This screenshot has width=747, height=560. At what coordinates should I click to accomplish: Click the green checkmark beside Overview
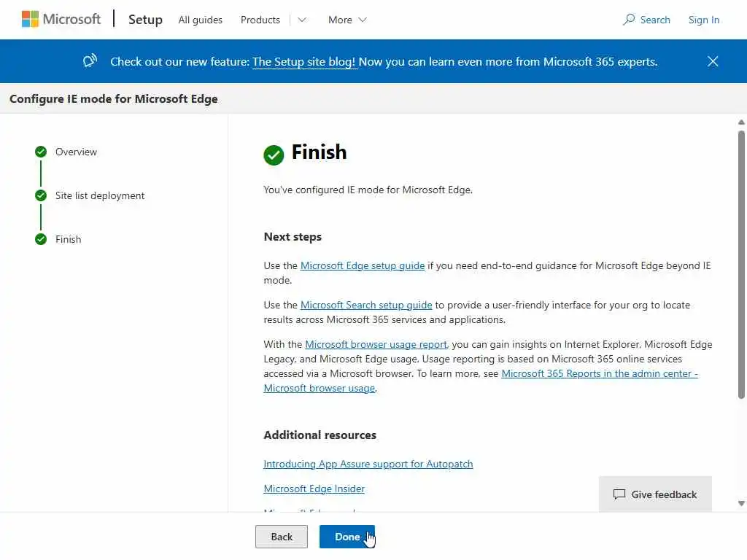41,152
